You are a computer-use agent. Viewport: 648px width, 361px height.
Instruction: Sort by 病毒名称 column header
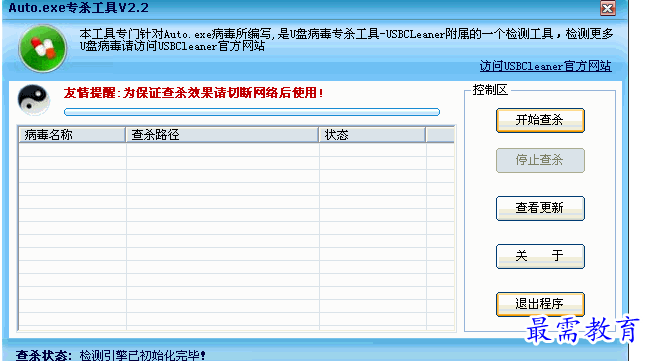72,135
